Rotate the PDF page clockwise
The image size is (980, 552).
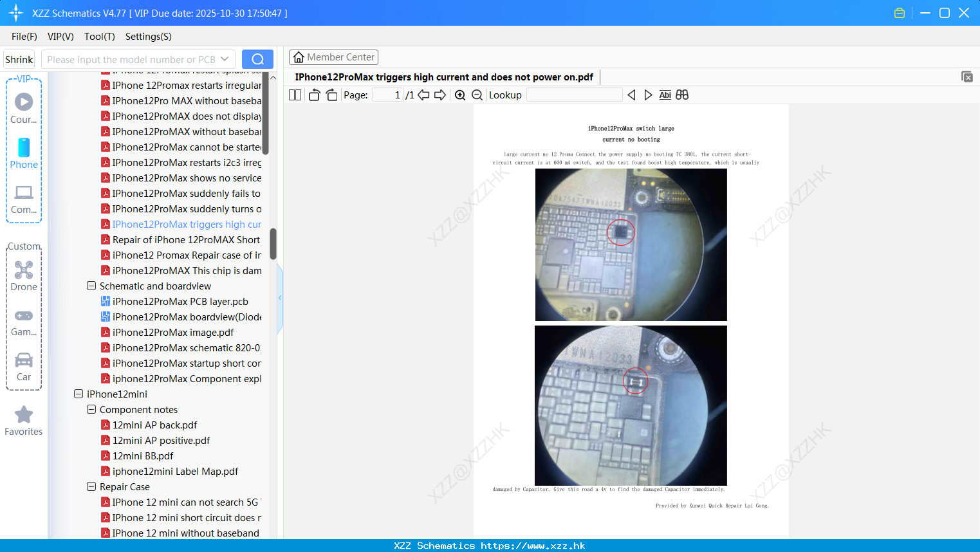(331, 95)
